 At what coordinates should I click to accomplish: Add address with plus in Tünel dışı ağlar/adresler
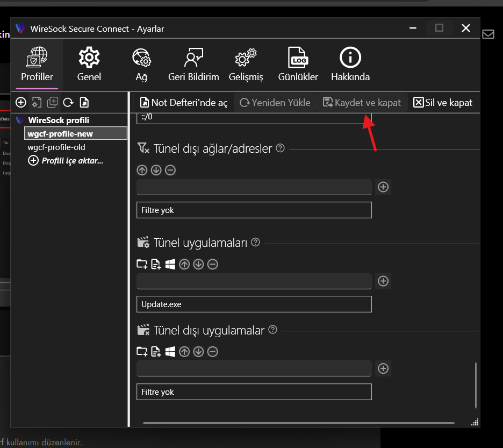pyautogui.click(x=383, y=187)
